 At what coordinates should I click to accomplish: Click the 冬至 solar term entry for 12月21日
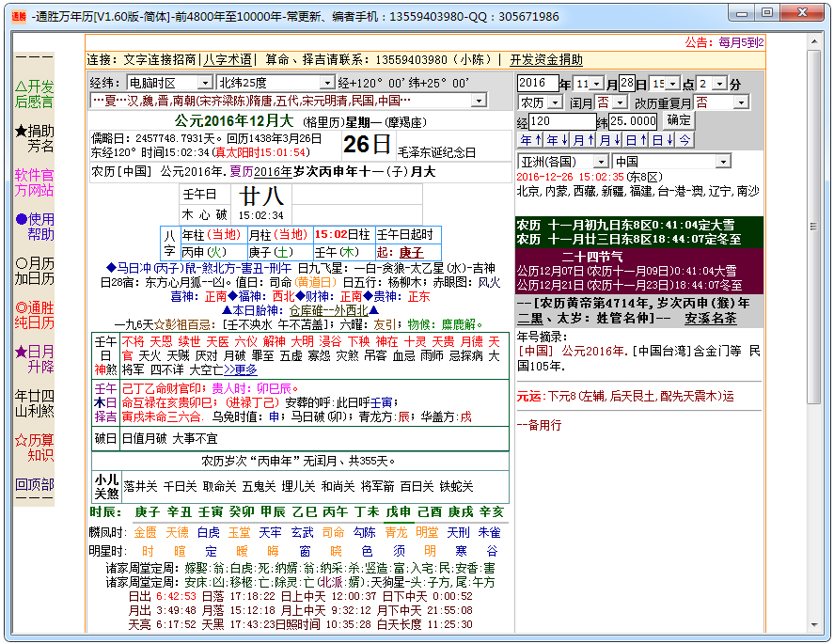629,286
